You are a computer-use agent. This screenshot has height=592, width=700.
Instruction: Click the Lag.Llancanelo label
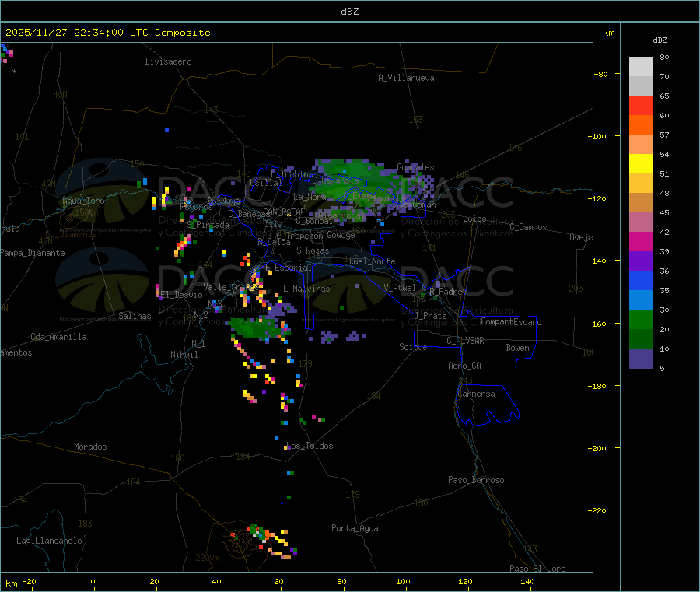49,541
